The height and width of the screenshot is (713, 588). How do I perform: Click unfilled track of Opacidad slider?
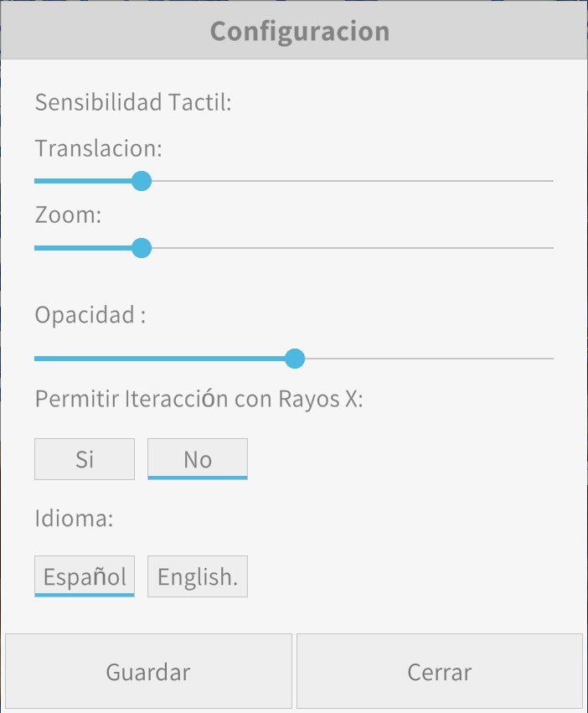427,359
